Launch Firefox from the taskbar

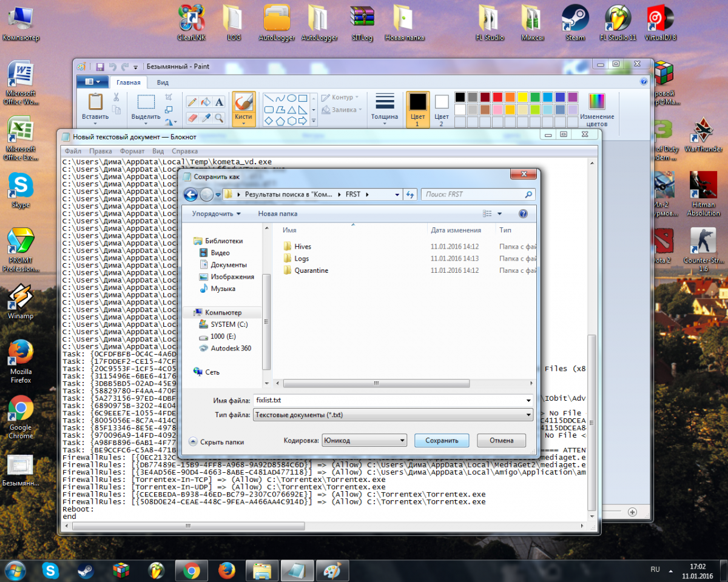click(227, 570)
